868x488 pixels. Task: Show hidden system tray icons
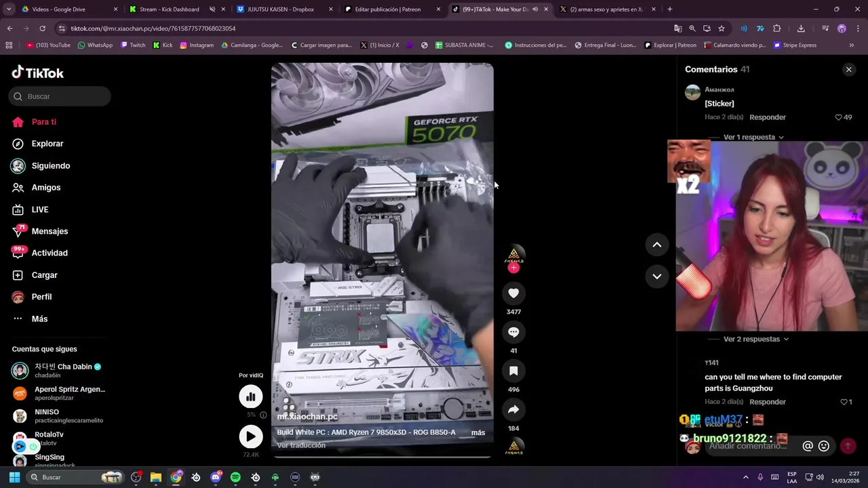pos(746,477)
